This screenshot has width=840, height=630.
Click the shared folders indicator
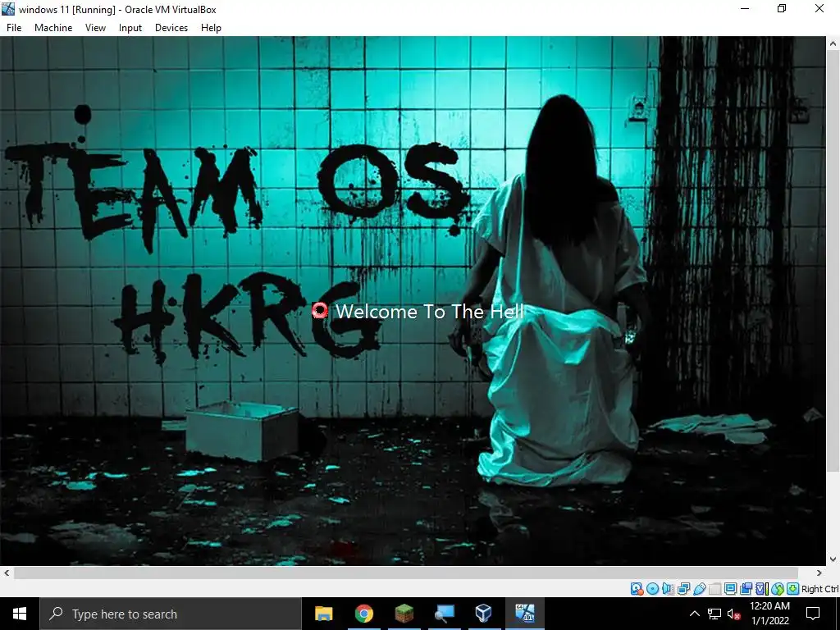point(715,589)
